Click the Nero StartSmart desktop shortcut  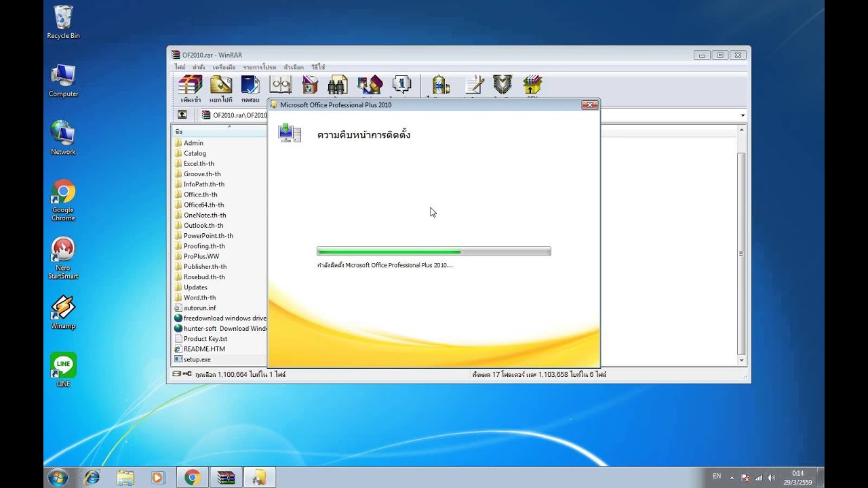tap(63, 258)
